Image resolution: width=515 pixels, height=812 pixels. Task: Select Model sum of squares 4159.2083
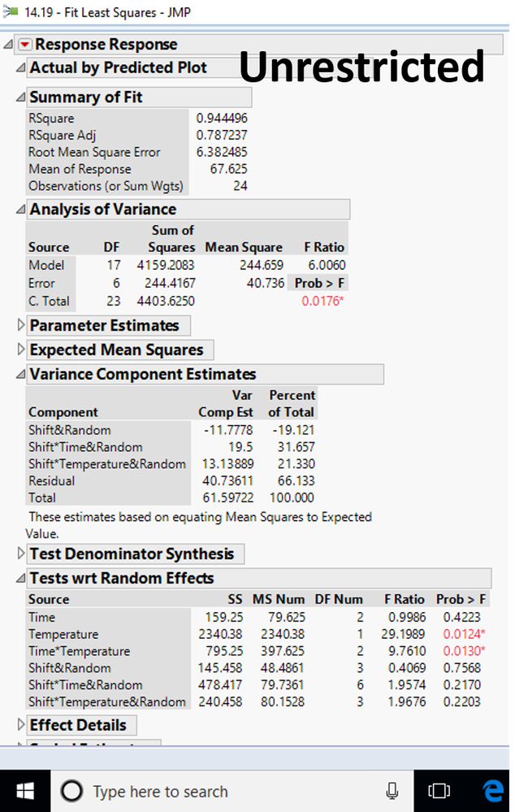165,265
